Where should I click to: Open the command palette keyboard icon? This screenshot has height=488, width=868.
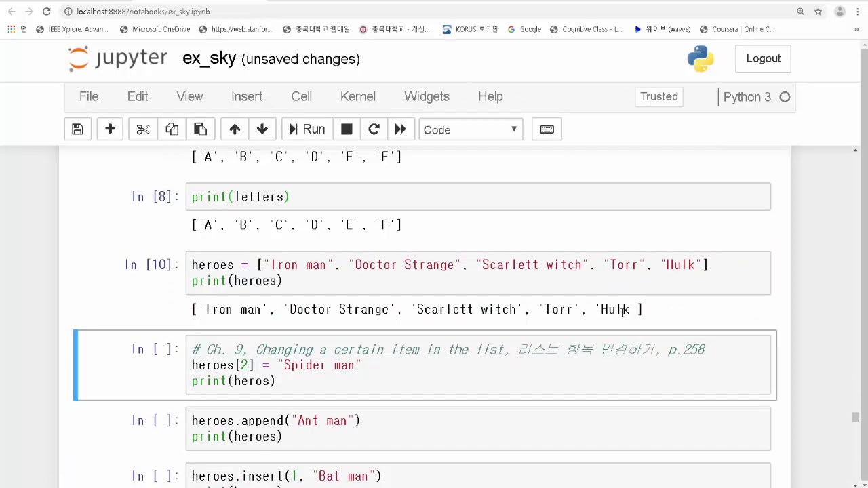click(547, 129)
